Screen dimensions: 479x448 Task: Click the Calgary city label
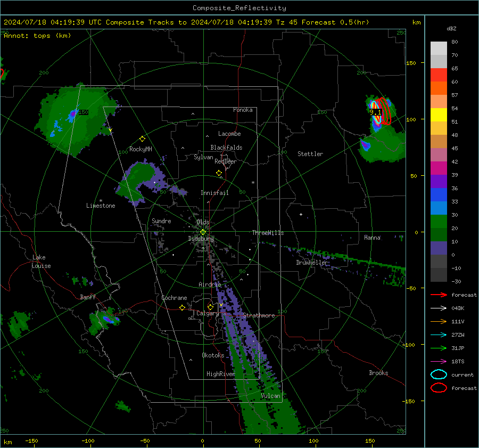pos(208,313)
